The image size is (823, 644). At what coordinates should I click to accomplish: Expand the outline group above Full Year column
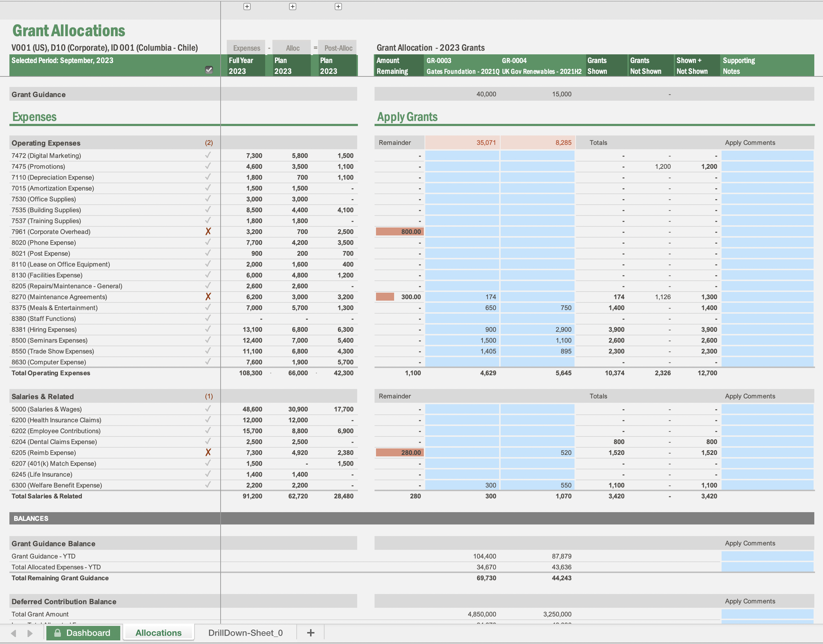click(247, 7)
